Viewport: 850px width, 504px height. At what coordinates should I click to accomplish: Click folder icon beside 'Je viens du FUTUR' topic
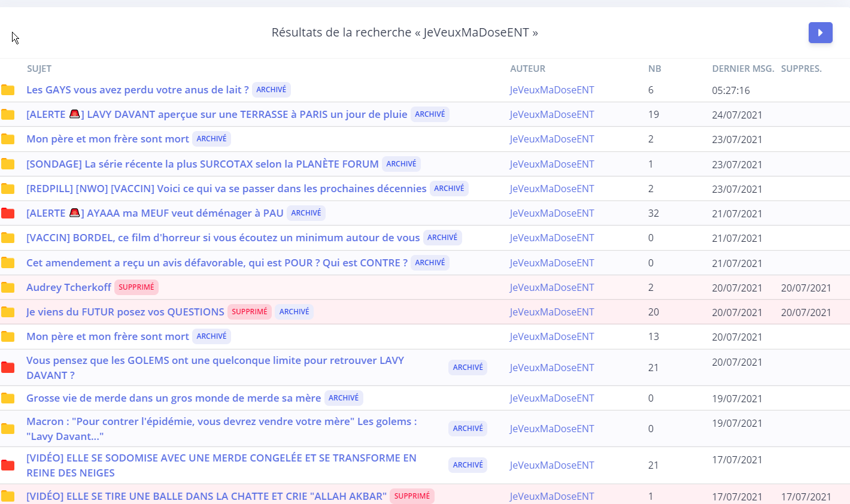[x=8, y=312]
